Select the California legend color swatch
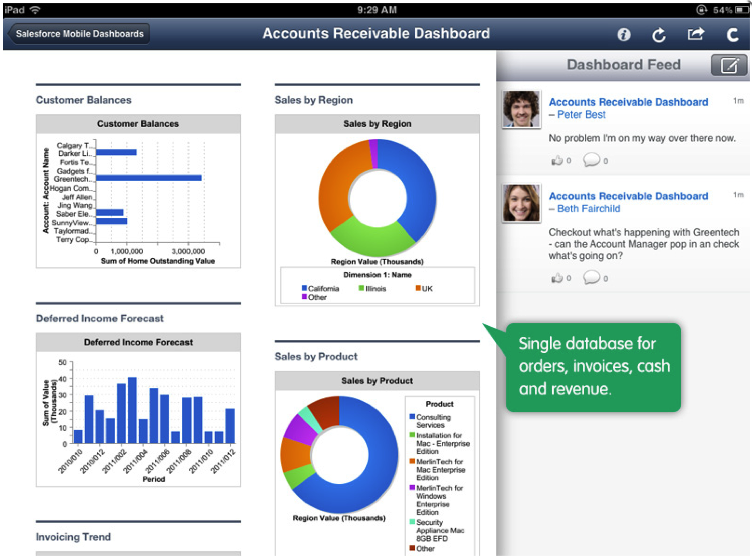The height and width of the screenshot is (560, 752). [304, 288]
